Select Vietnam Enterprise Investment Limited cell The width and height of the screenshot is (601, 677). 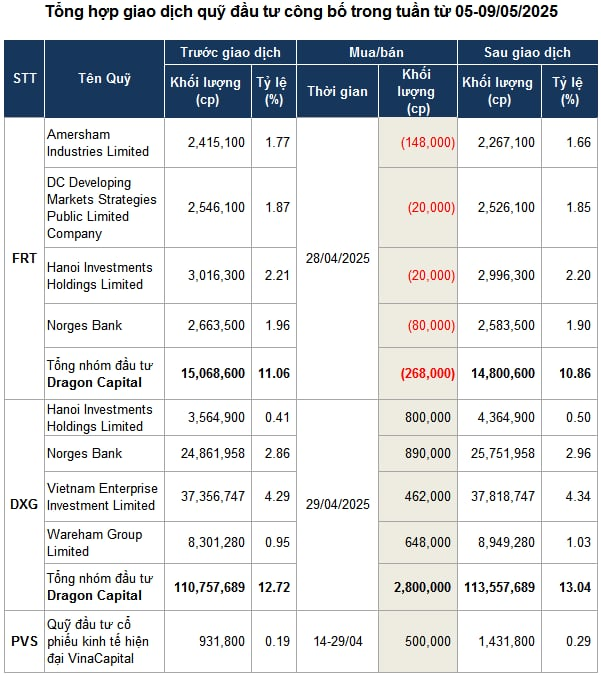[x=104, y=497]
